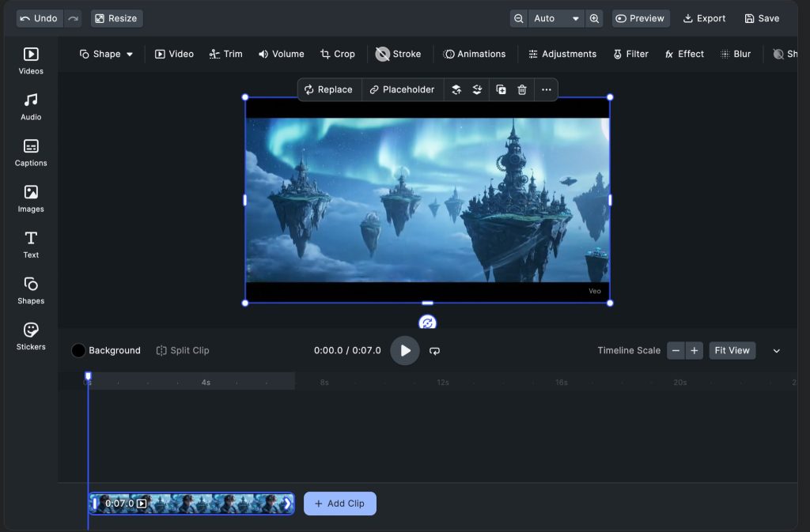Increase the timeline scale
This screenshot has height=532, width=810.
pyautogui.click(x=695, y=351)
